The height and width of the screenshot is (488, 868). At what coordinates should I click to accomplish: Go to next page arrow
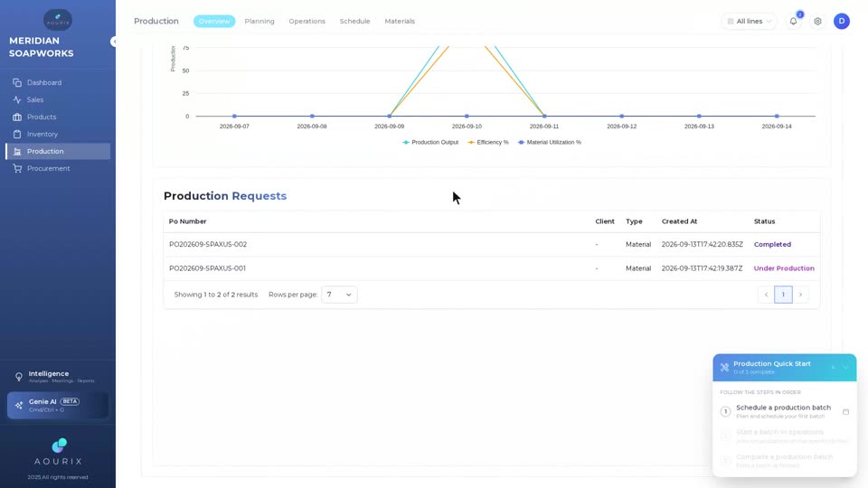point(800,295)
